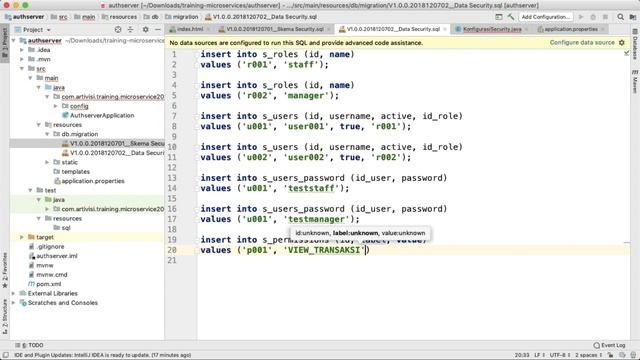
Task: Open the Project view dropdown
Action: [33, 30]
